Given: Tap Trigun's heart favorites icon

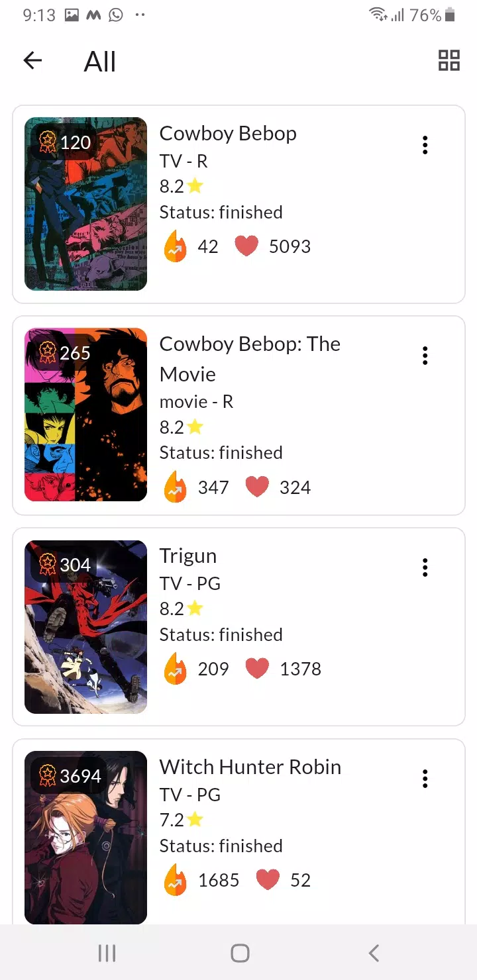Looking at the screenshot, I should [257, 669].
